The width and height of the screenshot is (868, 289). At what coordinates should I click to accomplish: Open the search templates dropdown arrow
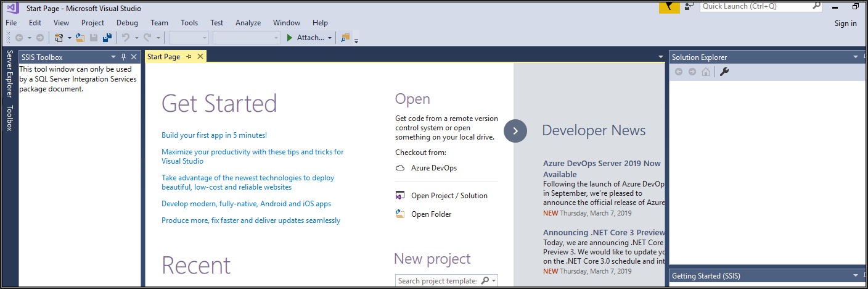[494, 280]
